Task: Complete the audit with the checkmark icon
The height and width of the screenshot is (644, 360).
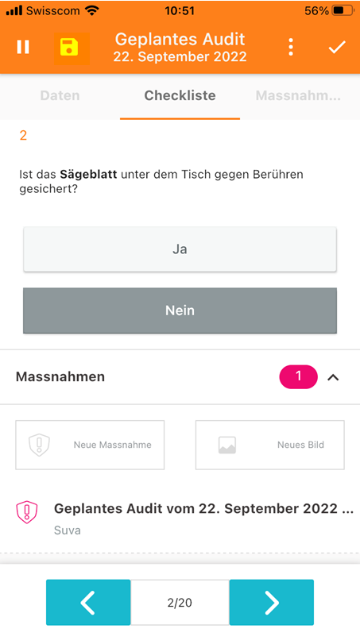Action: coord(337,47)
